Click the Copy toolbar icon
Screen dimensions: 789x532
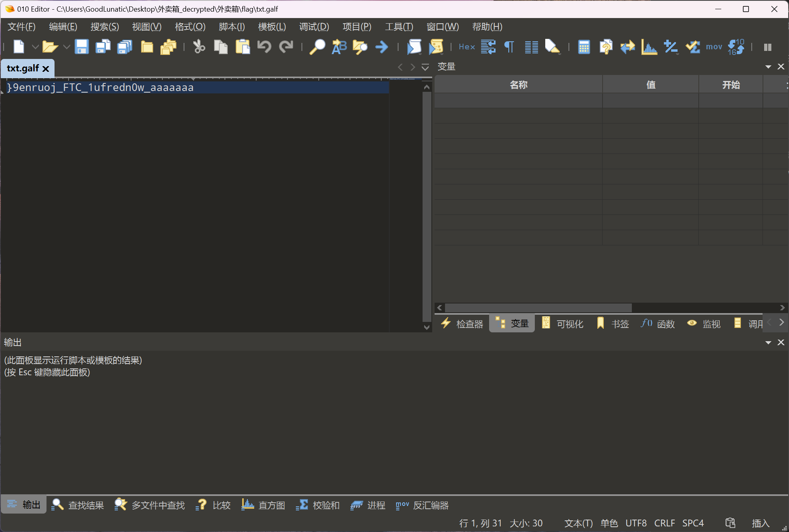pyautogui.click(x=221, y=47)
